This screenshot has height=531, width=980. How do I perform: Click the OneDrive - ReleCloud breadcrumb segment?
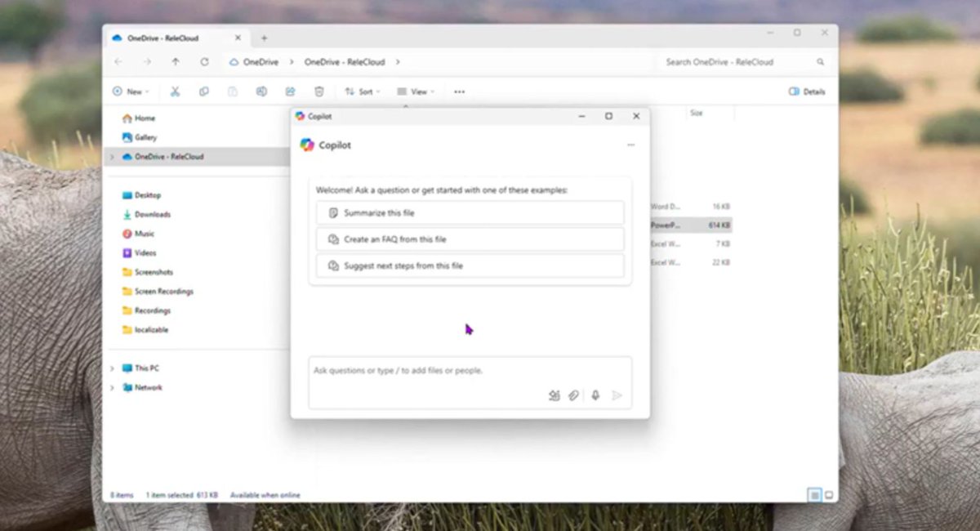(x=344, y=62)
